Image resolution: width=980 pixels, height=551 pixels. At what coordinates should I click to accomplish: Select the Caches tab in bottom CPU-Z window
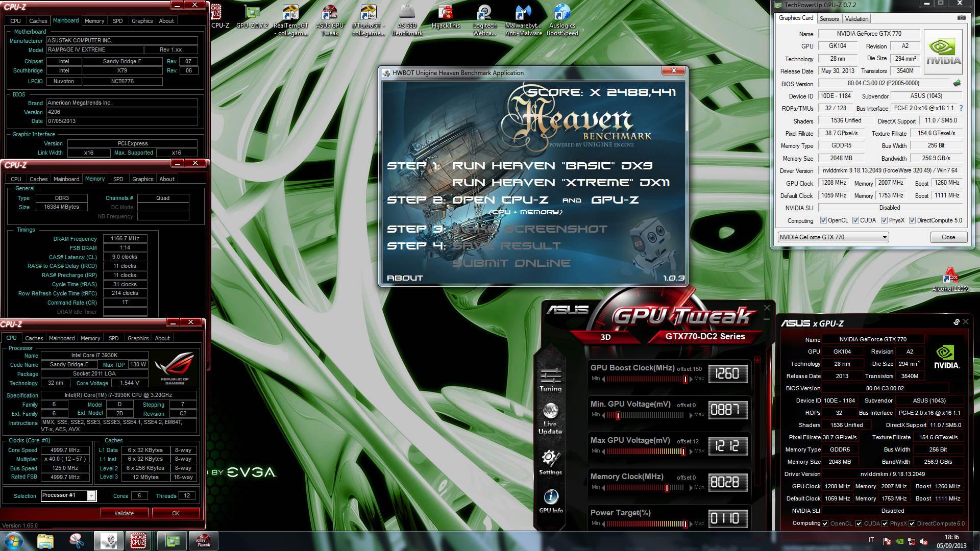(34, 338)
